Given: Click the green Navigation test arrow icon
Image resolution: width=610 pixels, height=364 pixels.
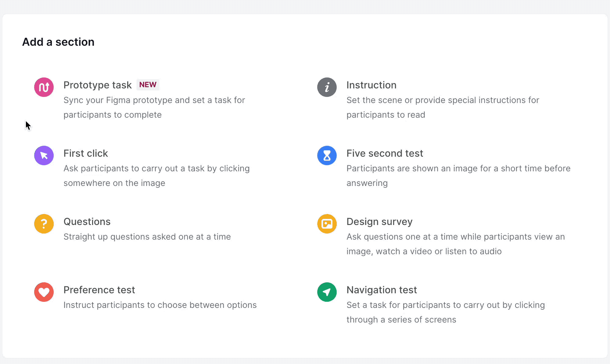Looking at the screenshot, I should (x=327, y=292).
